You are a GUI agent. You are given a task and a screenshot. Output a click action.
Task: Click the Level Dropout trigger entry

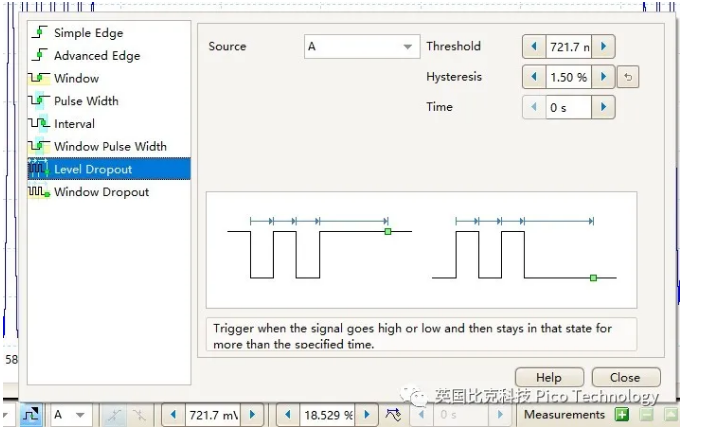tap(93, 169)
